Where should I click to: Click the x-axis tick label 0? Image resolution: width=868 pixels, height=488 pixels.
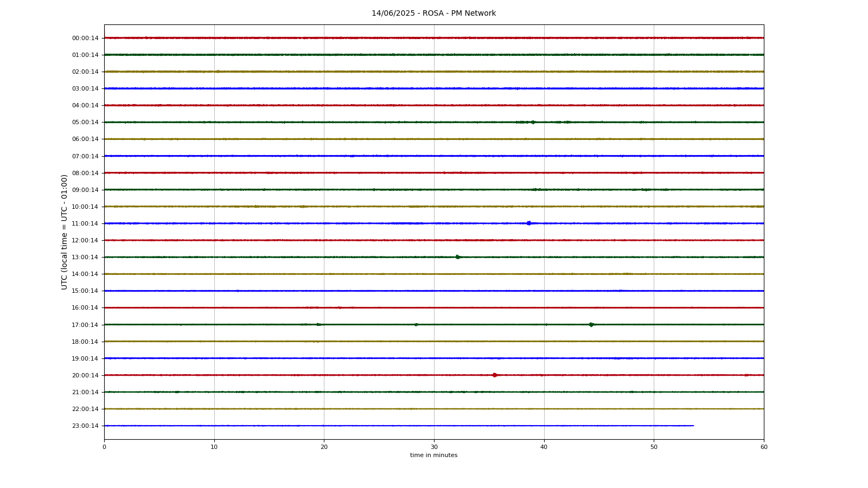click(x=104, y=447)
